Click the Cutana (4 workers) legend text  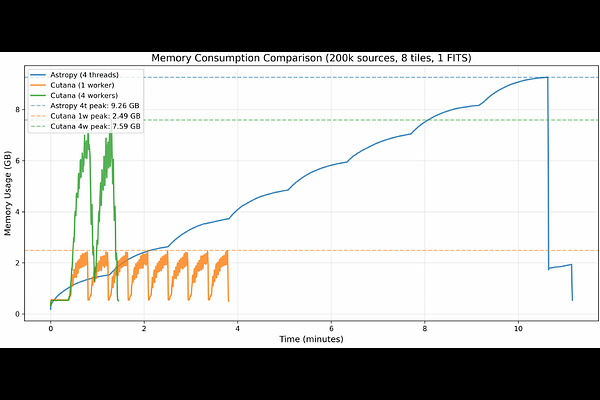(x=83, y=95)
